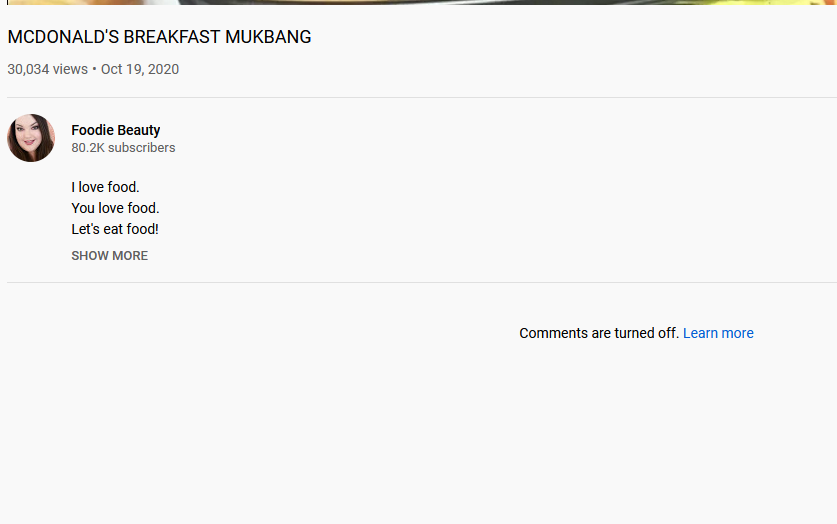Select the "You love food." description line
This screenshot has height=524, width=837.
[115, 208]
